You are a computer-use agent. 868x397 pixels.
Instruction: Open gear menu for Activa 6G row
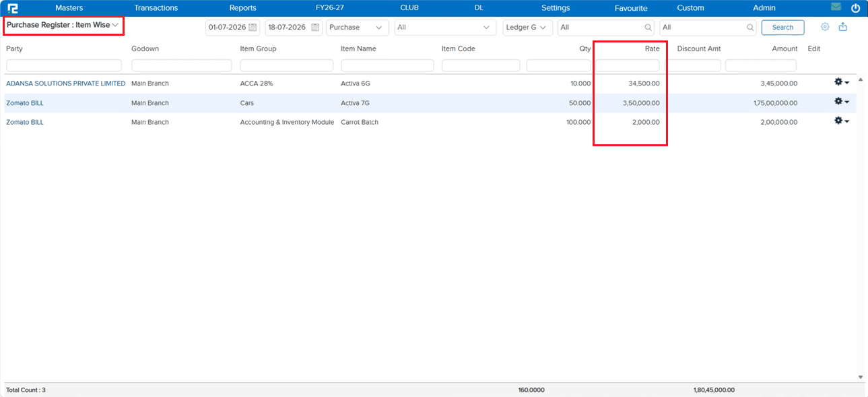click(x=841, y=82)
